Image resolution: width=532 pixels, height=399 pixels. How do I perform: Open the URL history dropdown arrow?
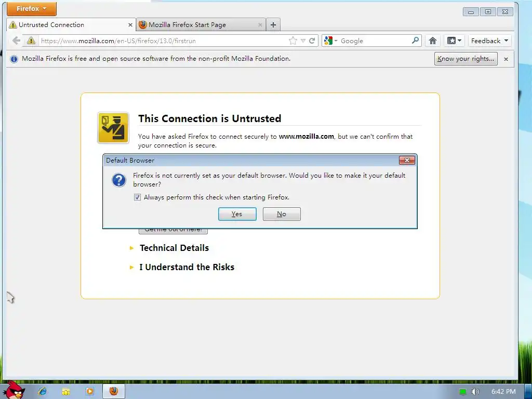click(303, 41)
